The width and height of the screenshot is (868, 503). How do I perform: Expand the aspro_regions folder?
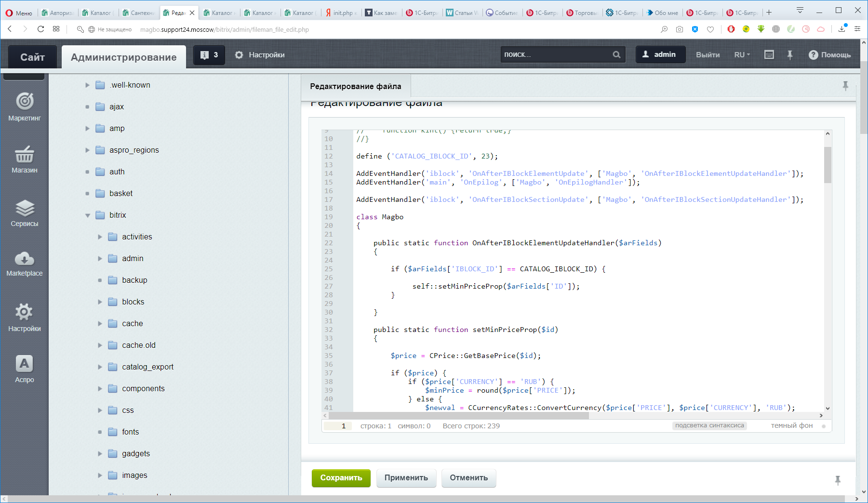click(x=88, y=150)
